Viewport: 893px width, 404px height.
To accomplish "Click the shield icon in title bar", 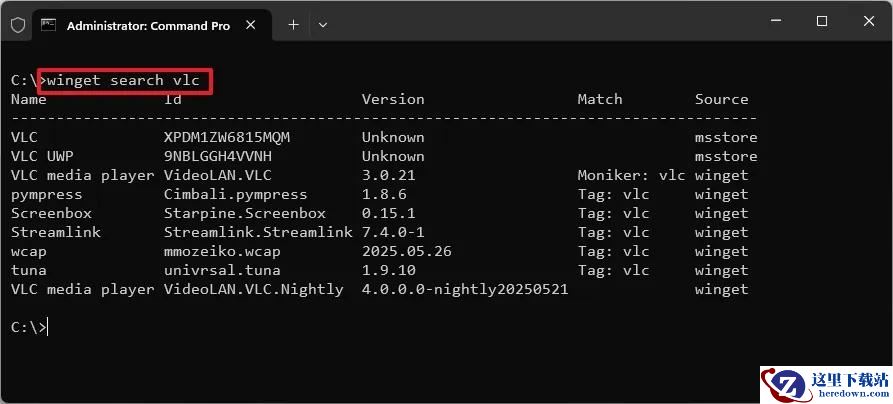I will point(18,25).
